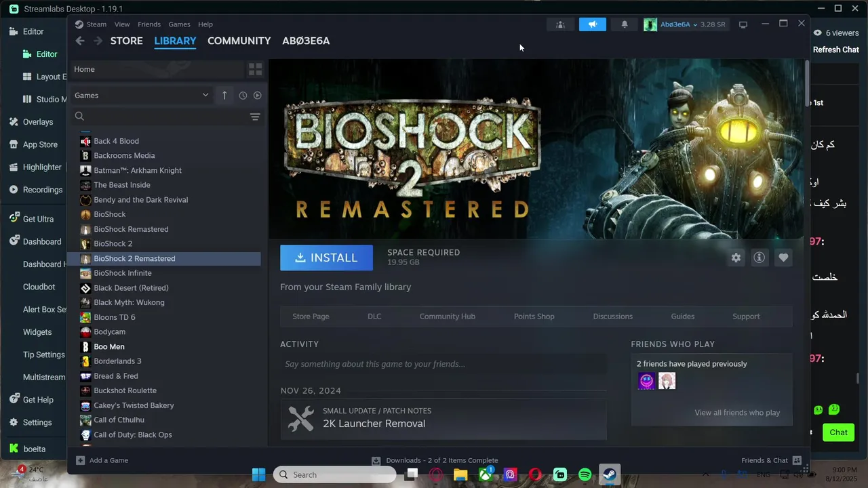
Task: Switch to Big Picture mode monitor icon
Action: [743, 24]
